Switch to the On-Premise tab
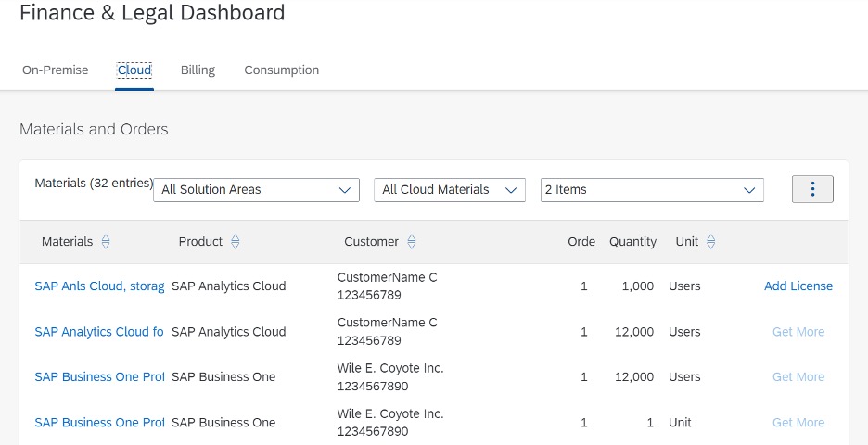Screen dimensions: 868x445 pyautogui.click(x=56, y=70)
